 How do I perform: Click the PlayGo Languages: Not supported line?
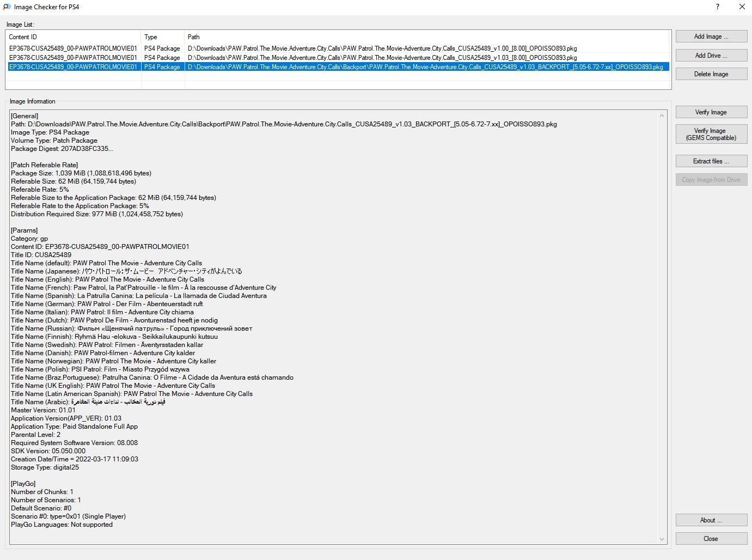62,525
